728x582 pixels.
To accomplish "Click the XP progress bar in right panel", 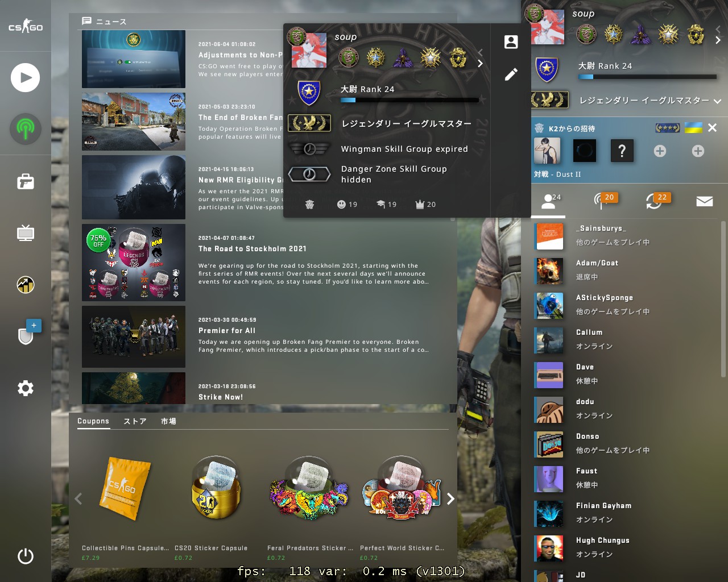I will pyautogui.click(x=647, y=77).
